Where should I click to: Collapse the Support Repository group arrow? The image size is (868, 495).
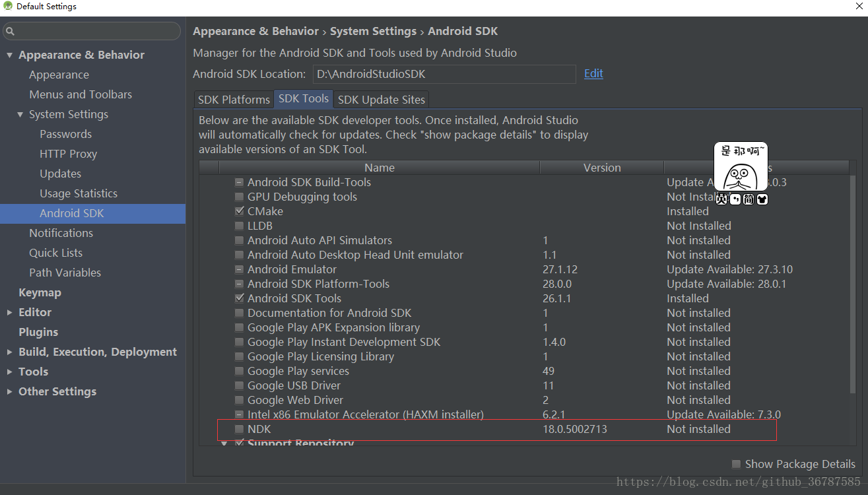[224, 444]
